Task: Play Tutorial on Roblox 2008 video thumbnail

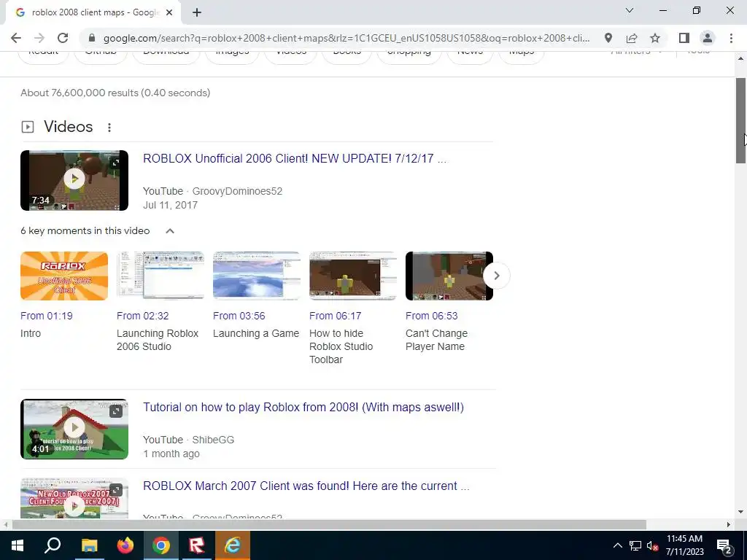Action: pos(74,429)
